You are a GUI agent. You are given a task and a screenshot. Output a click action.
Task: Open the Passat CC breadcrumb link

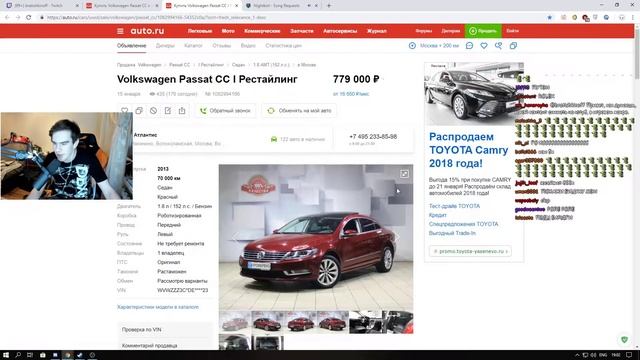[x=180, y=65]
